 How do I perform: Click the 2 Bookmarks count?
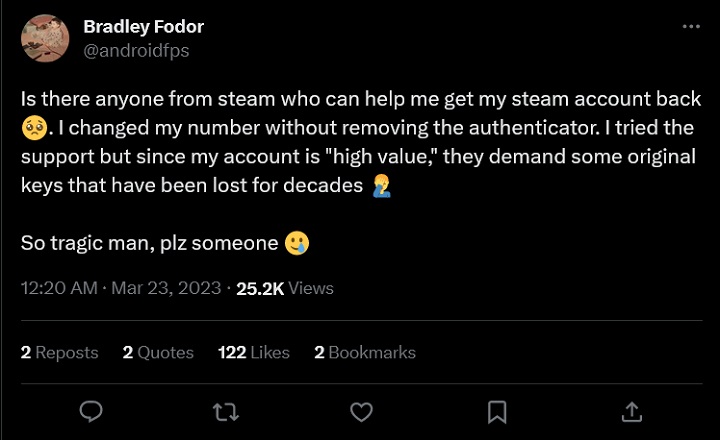pyautogui.click(x=365, y=352)
